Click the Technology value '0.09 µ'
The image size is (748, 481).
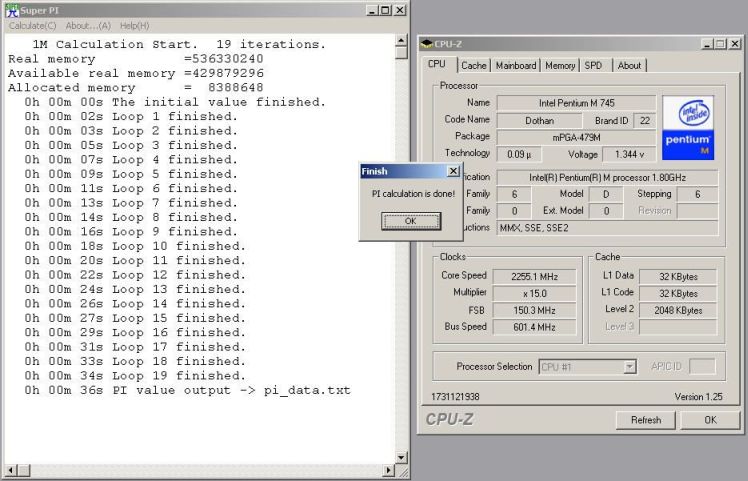(x=519, y=155)
